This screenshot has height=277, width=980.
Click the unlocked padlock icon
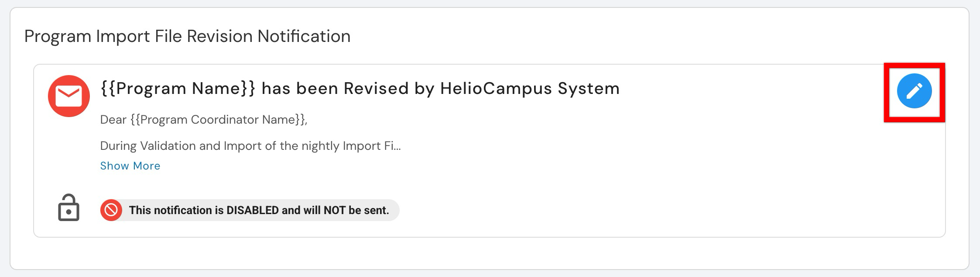click(69, 208)
